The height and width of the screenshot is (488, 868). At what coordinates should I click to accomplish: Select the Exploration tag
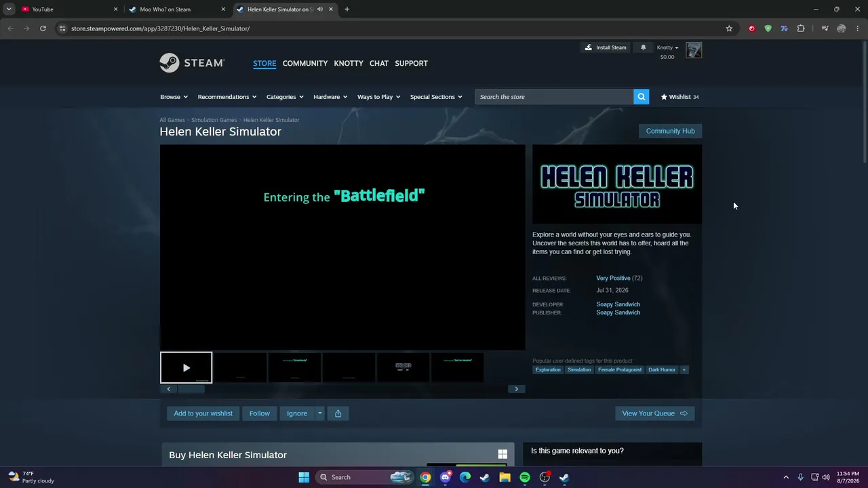coord(548,370)
